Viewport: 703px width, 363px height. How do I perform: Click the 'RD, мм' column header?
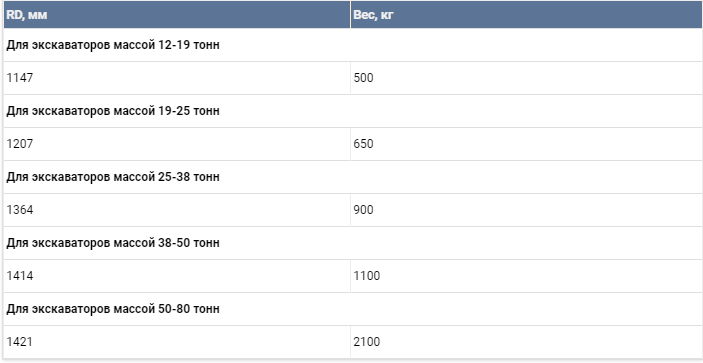click(177, 15)
